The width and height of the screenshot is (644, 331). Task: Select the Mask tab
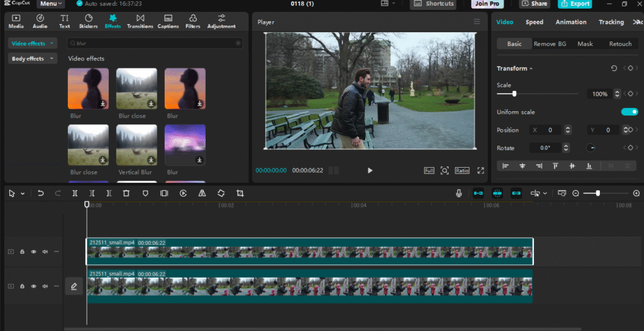tap(585, 44)
